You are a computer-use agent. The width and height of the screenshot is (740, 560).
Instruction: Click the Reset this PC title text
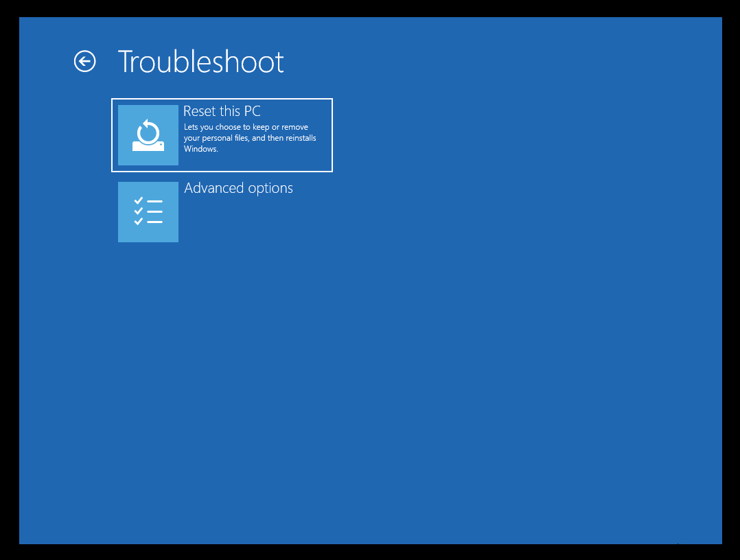point(222,110)
